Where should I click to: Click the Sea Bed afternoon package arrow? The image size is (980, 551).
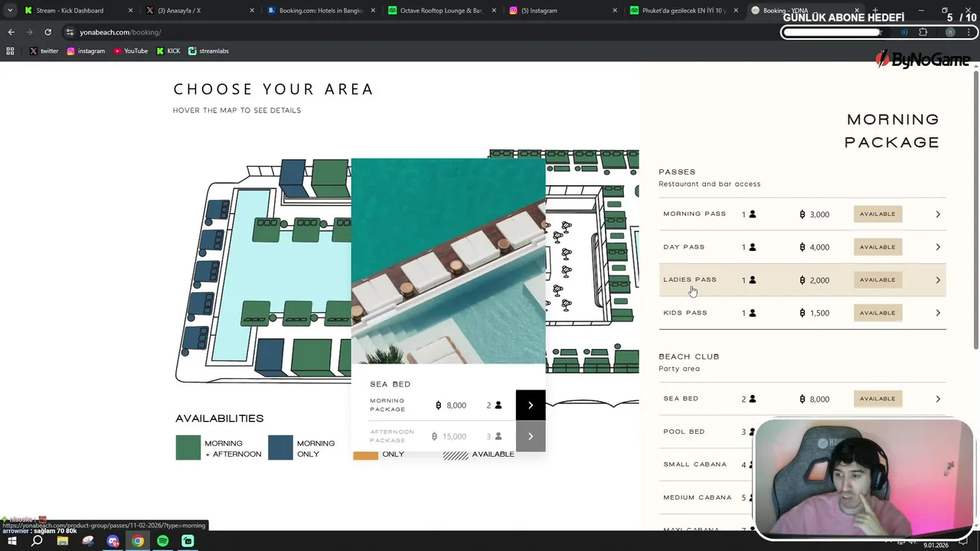[x=531, y=436]
